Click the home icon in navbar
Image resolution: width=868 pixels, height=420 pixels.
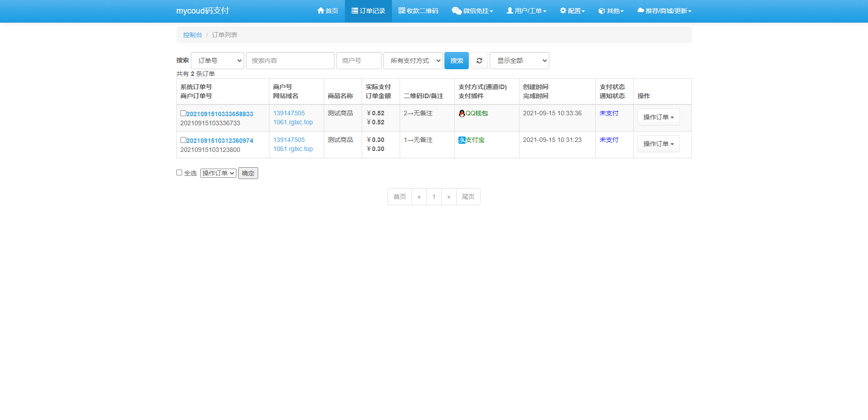321,10
